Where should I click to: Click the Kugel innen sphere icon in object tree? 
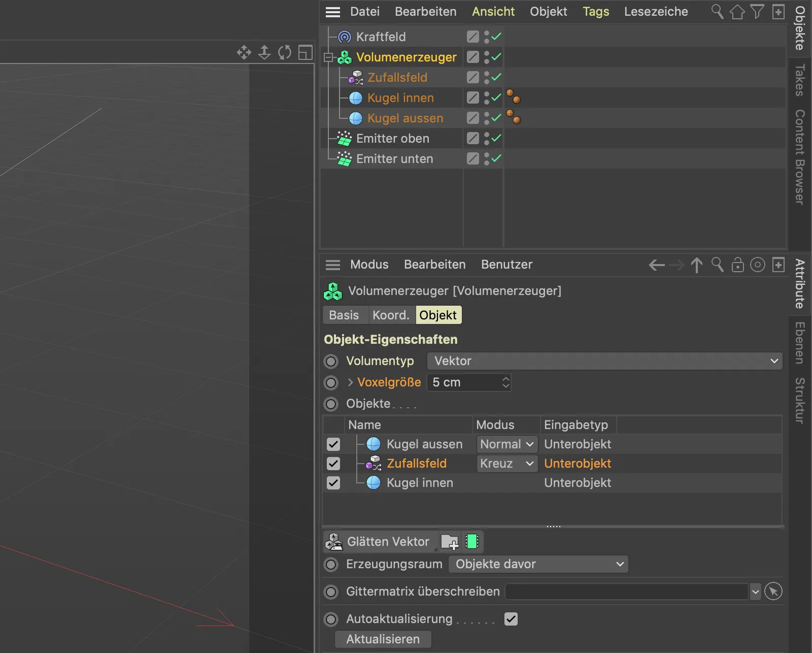coord(356,98)
